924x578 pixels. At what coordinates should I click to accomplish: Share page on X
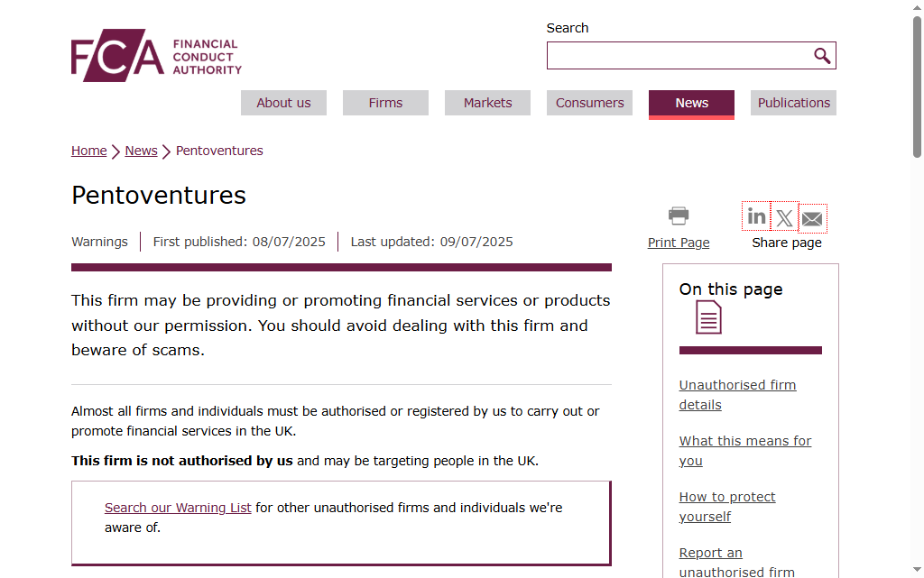click(784, 217)
